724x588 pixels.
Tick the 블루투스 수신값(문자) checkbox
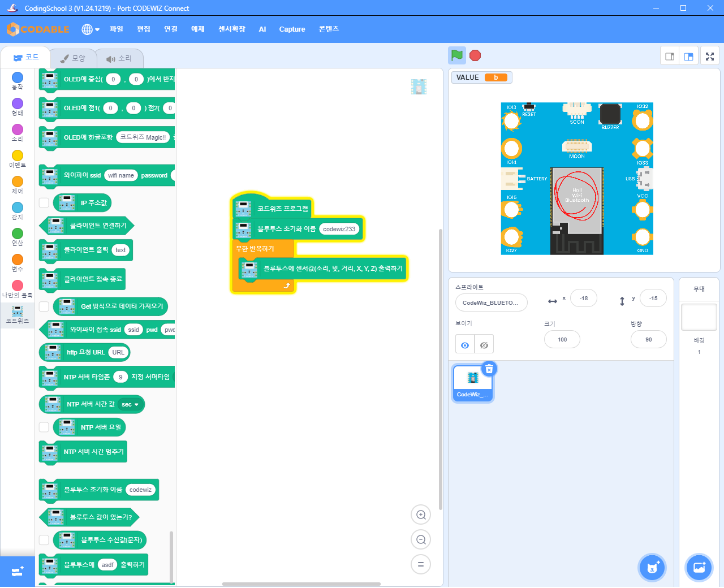(44, 540)
